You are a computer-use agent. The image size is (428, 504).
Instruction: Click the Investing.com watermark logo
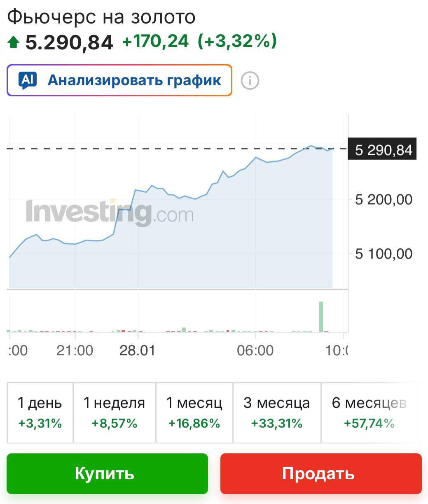click(110, 213)
